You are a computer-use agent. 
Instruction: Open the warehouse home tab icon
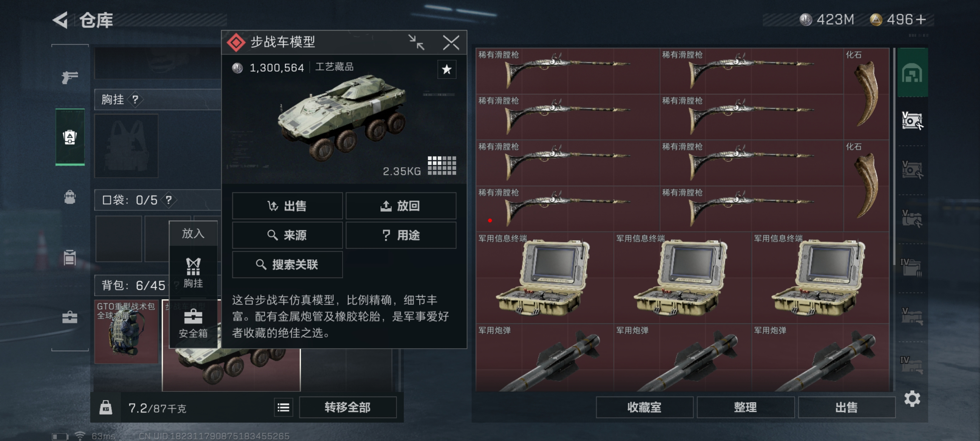pyautogui.click(x=912, y=72)
